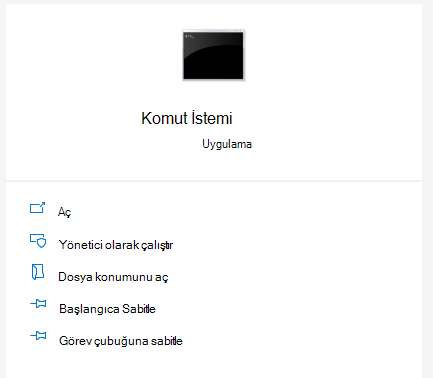The width and height of the screenshot is (433, 378).
Task: Click the Command Prompt app icon
Action: (214, 55)
